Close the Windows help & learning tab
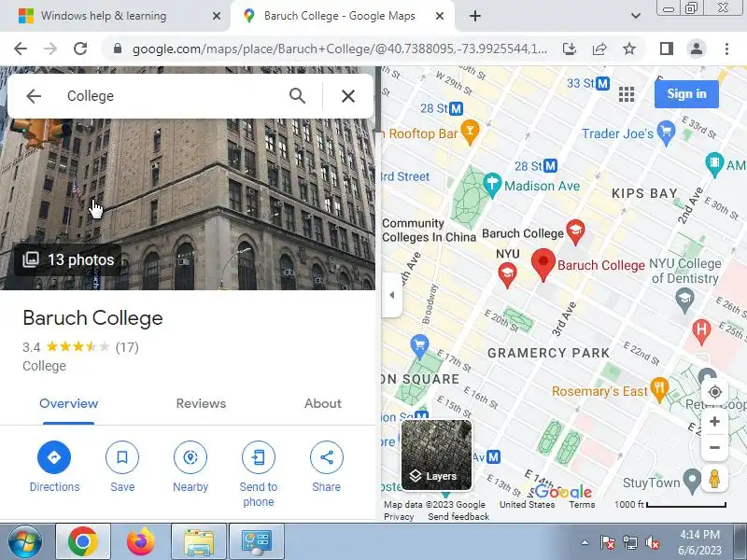 [x=217, y=16]
